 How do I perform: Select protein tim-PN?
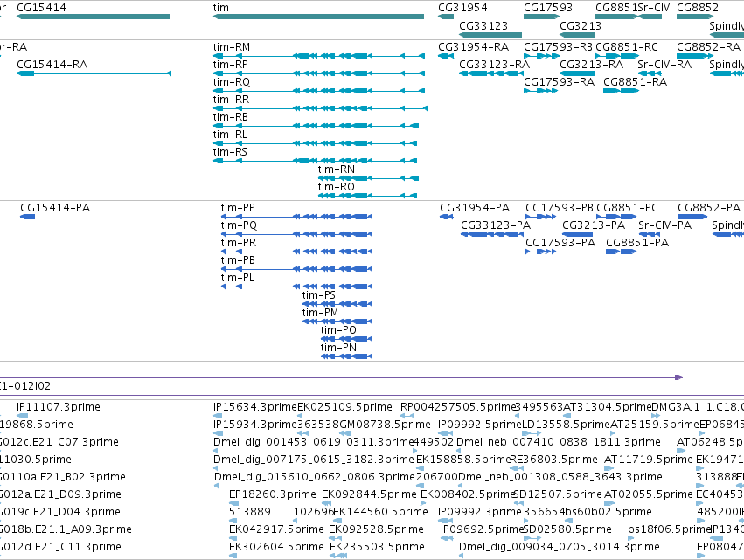pyautogui.click(x=347, y=356)
